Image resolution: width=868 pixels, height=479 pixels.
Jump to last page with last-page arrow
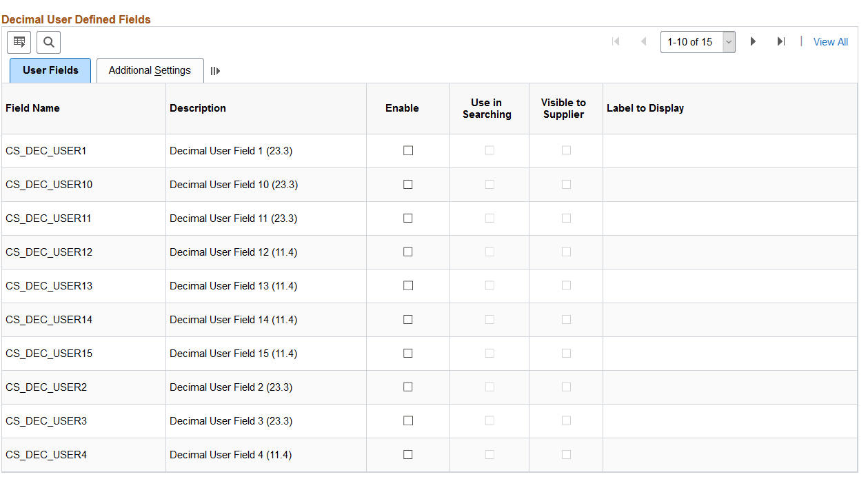780,41
